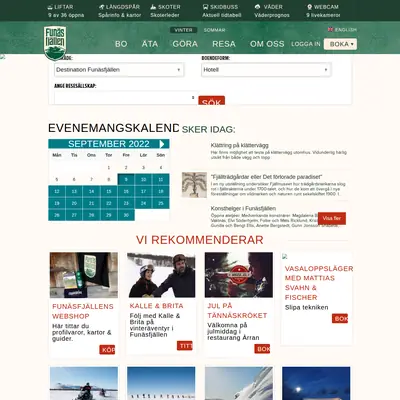Open 9 livekameror link
Viewport: 400px width, 400px height.
coord(323,15)
